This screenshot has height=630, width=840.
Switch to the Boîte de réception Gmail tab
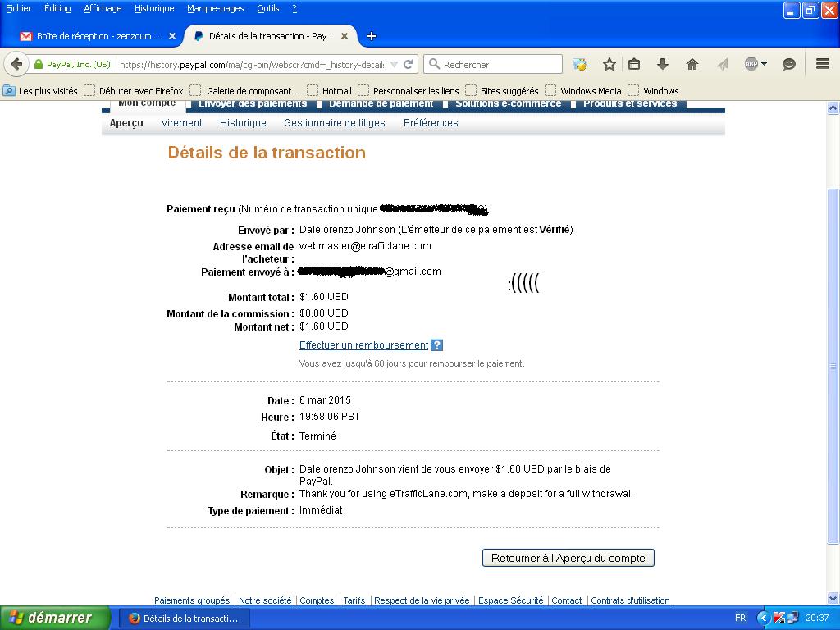coord(98,36)
